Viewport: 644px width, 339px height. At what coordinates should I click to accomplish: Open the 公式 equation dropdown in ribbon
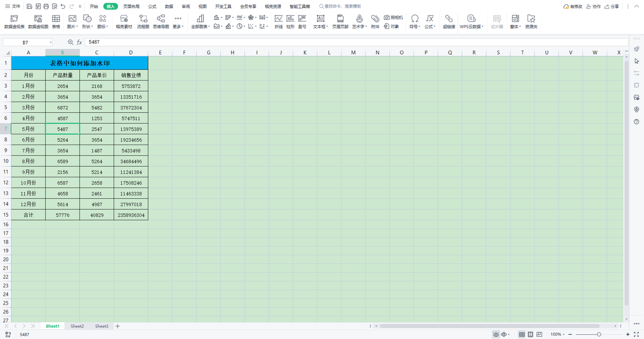click(430, 26)
